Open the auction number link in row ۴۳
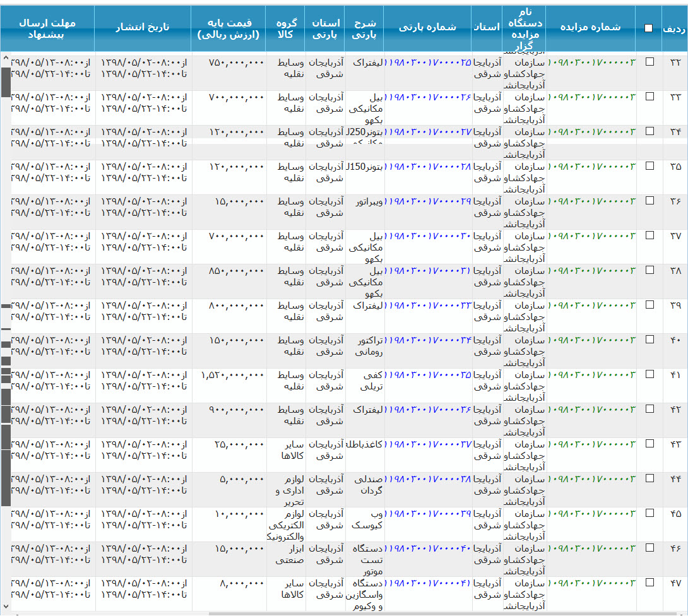The image size is (688, 616). (x=591, y=444)
